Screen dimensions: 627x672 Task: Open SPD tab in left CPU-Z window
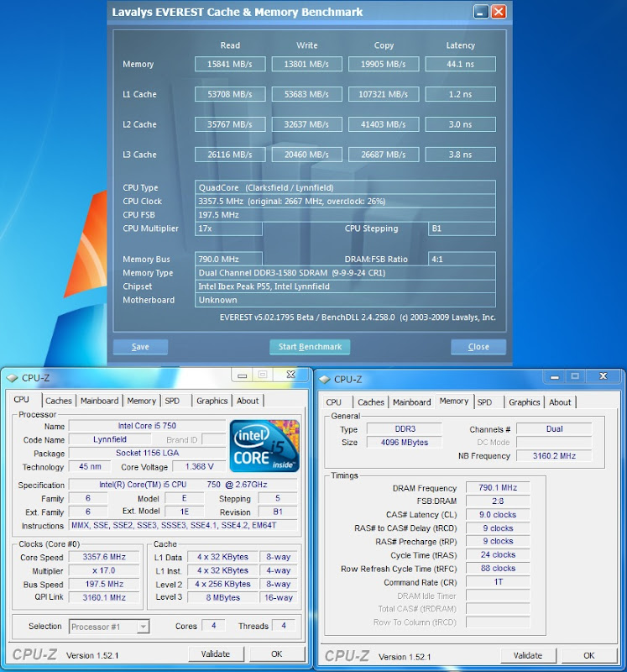pyautogui.click(x=172, y=401)
